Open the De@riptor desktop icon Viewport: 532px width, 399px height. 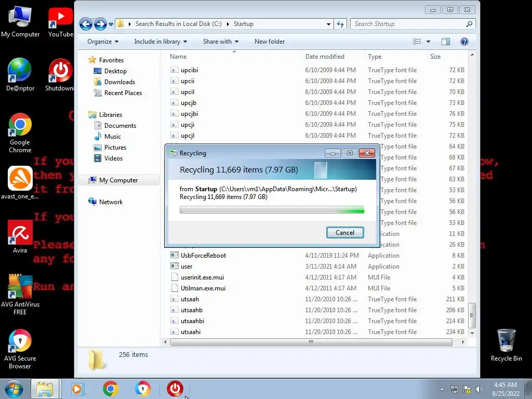(x=20, y=75)
